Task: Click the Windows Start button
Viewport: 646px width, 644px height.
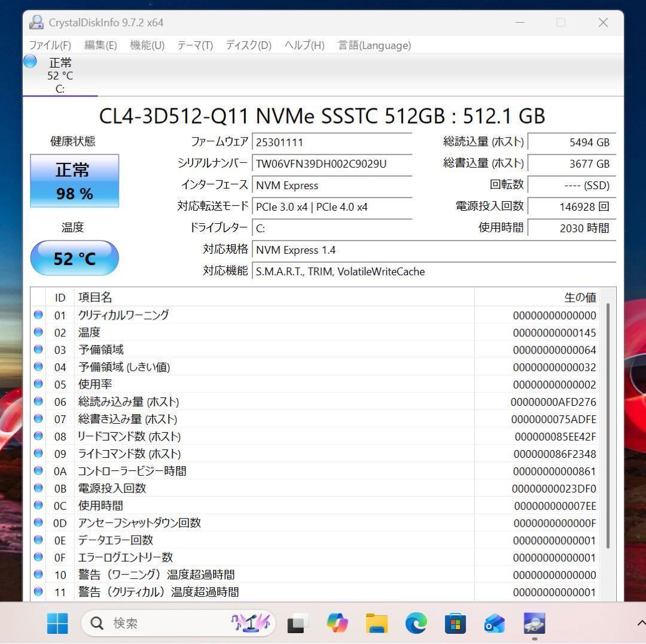Action: pos(57,623)
